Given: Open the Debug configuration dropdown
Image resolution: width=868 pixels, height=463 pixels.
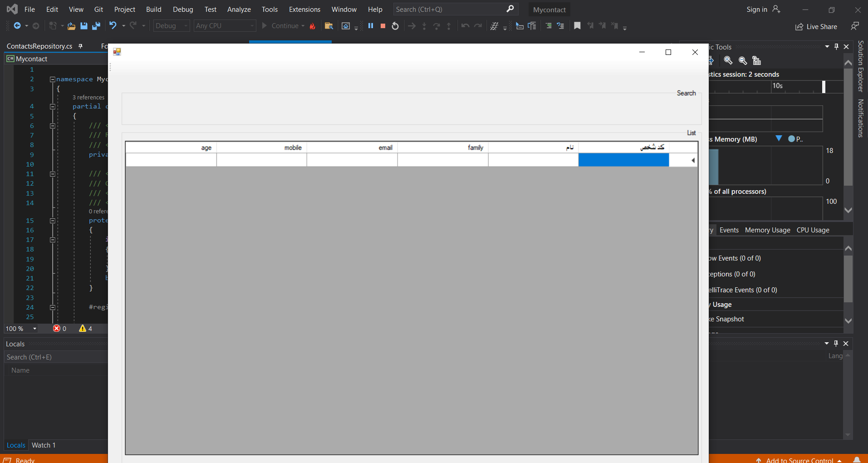Looking at the screenshot, I should click(172, 26).
